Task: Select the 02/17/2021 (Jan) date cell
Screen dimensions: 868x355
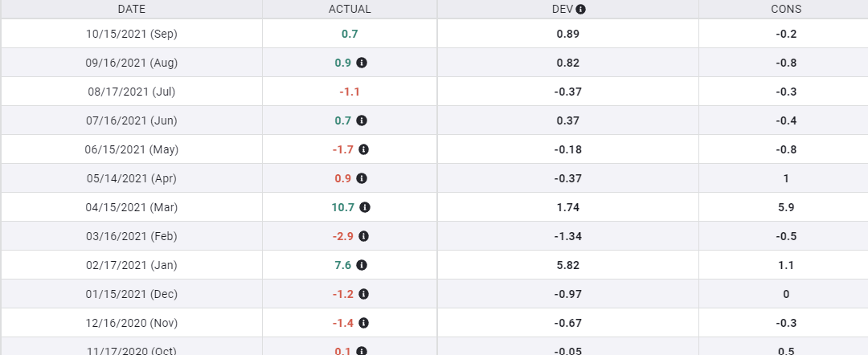Action: 132,265
